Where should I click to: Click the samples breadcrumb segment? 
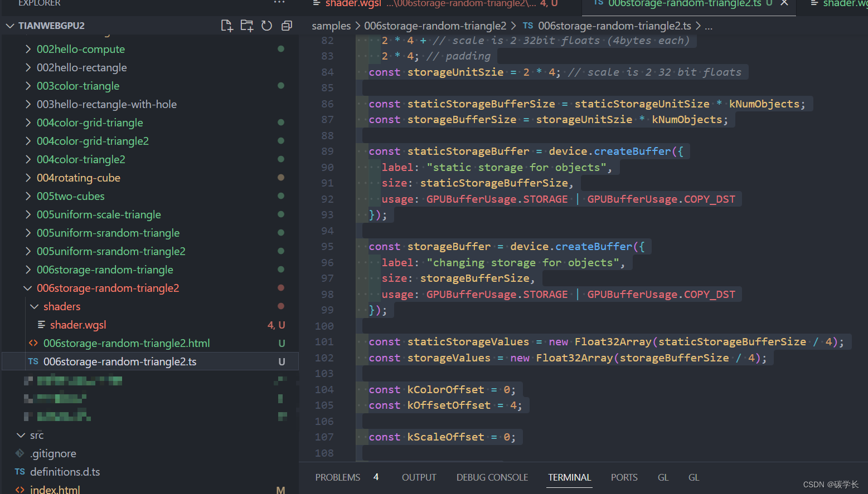click(331, 26)
